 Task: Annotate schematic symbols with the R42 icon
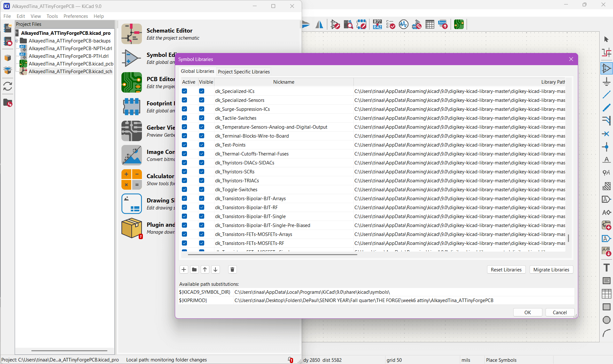point(377,24)
